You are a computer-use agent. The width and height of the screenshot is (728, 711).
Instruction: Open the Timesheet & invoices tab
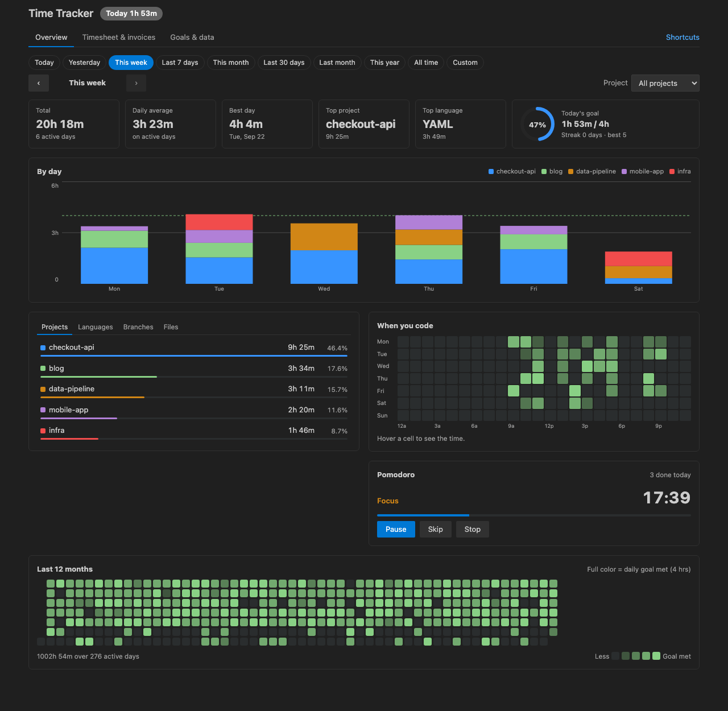click(119, 38)
